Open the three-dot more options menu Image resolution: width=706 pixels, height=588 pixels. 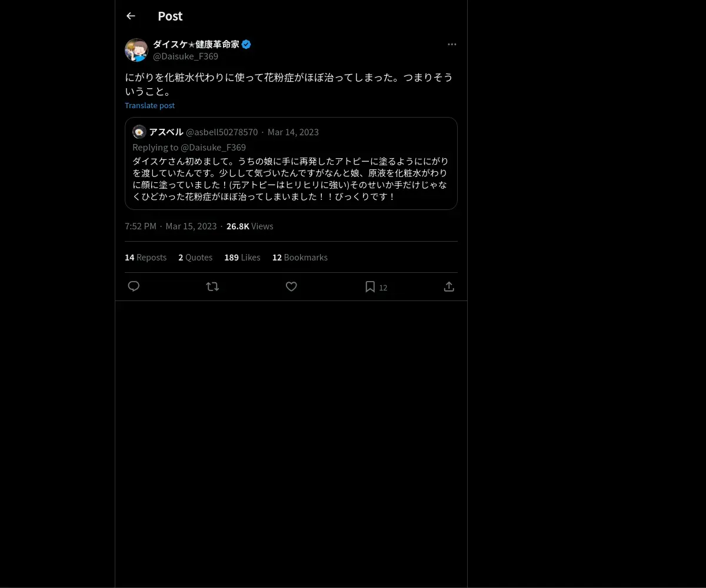click(452, 44)
